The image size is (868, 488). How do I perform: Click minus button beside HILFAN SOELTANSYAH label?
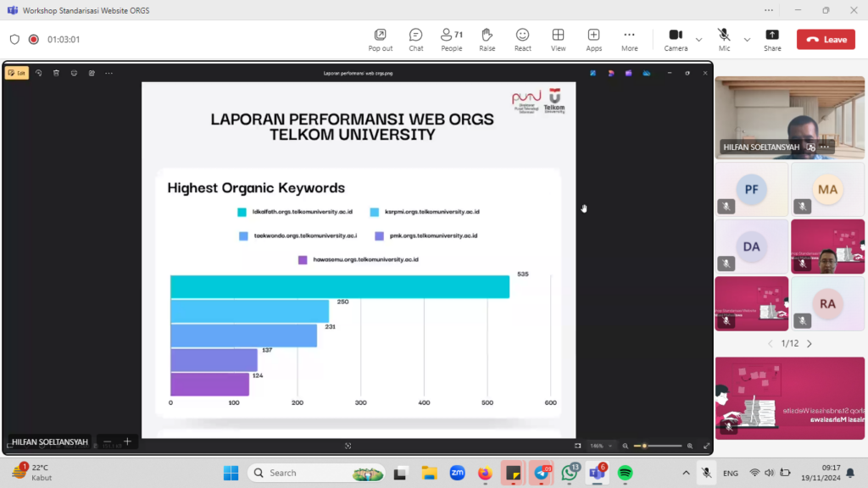108,441
